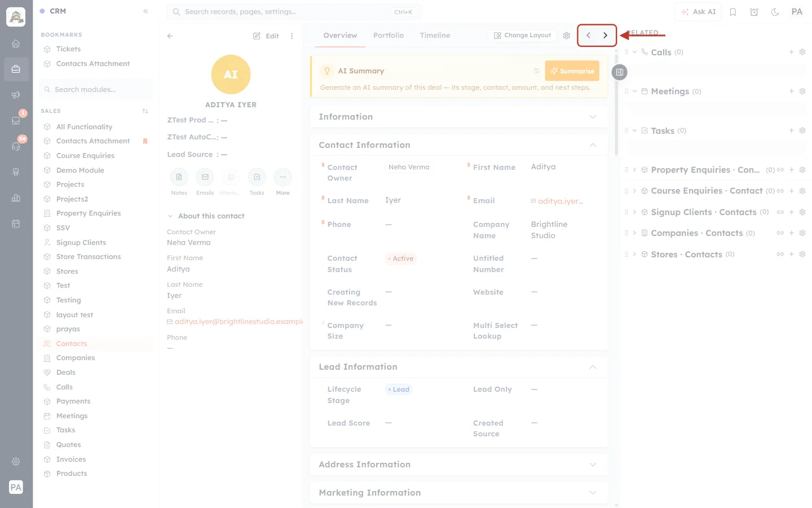The width and height of the screenshot is (812, 508).
Task: Expand Property Enquiries related list
Action: [634, 170]
